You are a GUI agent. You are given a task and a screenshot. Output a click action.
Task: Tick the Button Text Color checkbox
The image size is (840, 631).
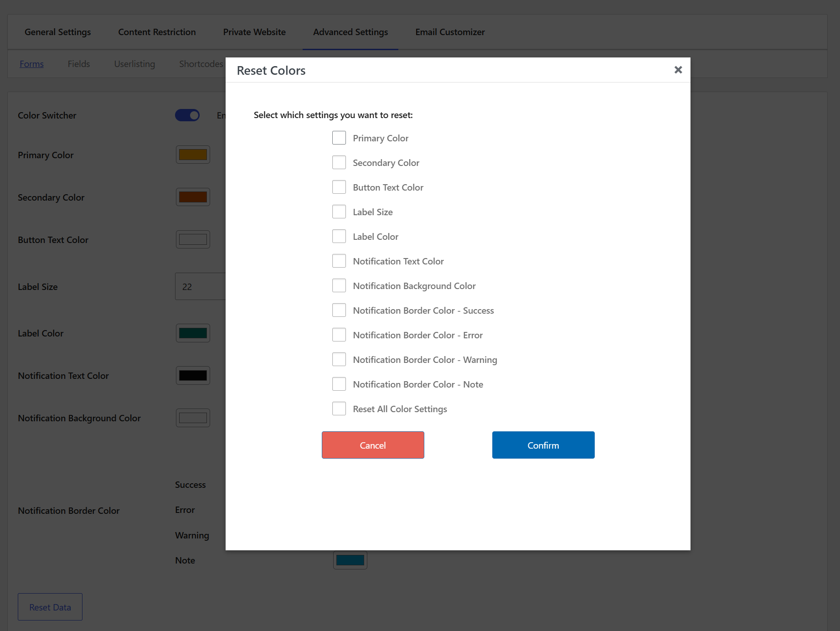(x=339, y=187)
